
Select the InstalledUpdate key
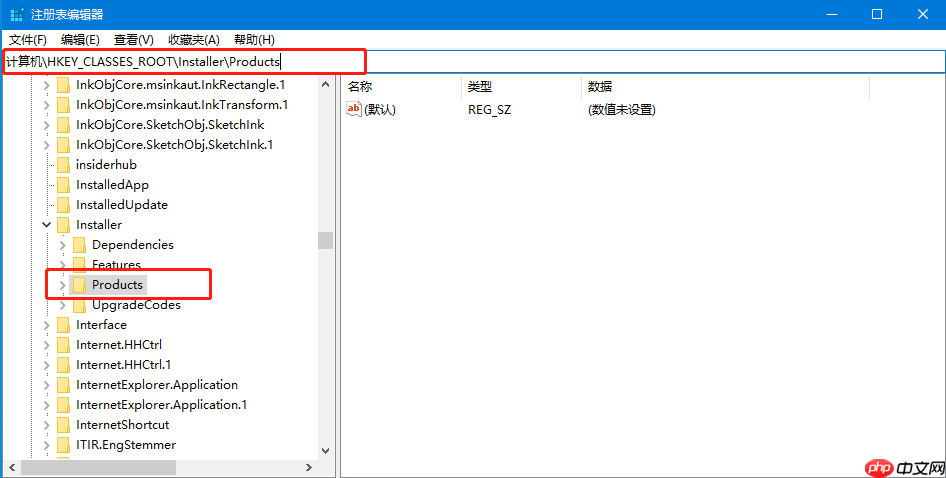tap(121, 205)
